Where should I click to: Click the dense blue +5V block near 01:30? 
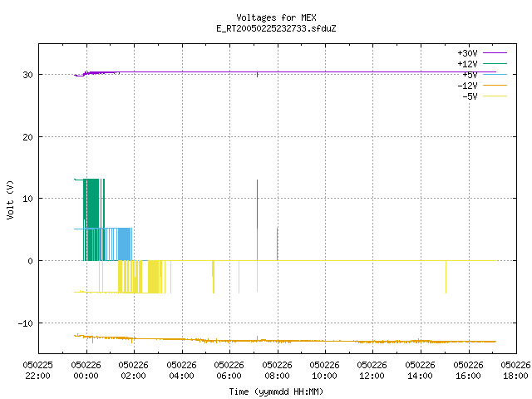[124, 244]
